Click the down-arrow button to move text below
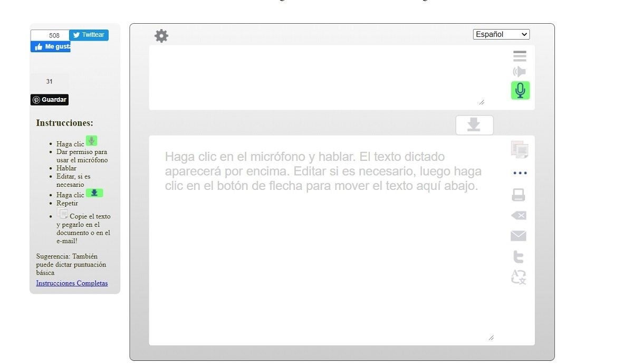Screen dimensions: 633x364 tap(474, 124)
